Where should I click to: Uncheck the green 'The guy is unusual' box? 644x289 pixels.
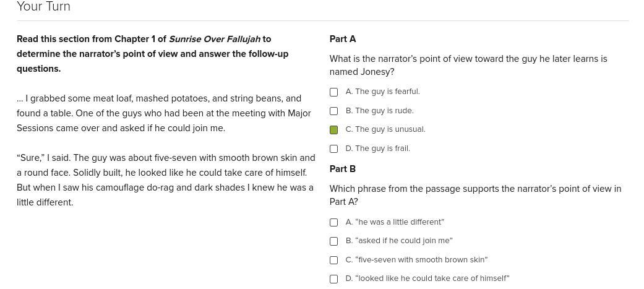[333, 130]
